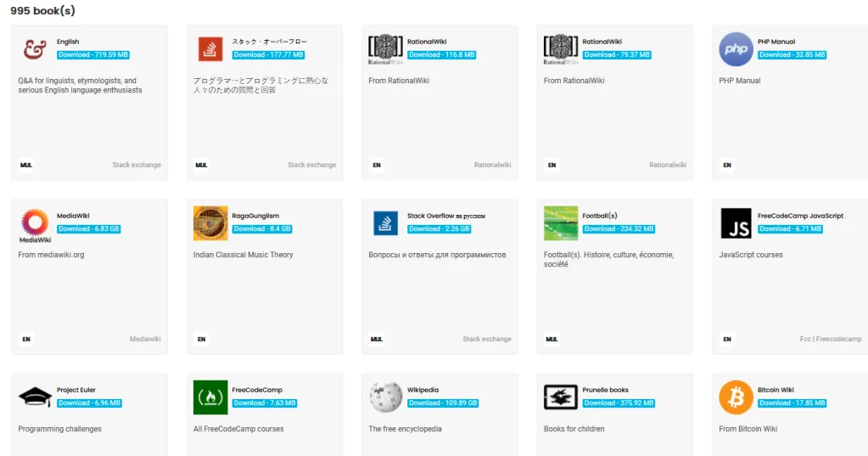Click "Indian Classical Music Theory" description
The image size is (868, 456).
point(243,255)
